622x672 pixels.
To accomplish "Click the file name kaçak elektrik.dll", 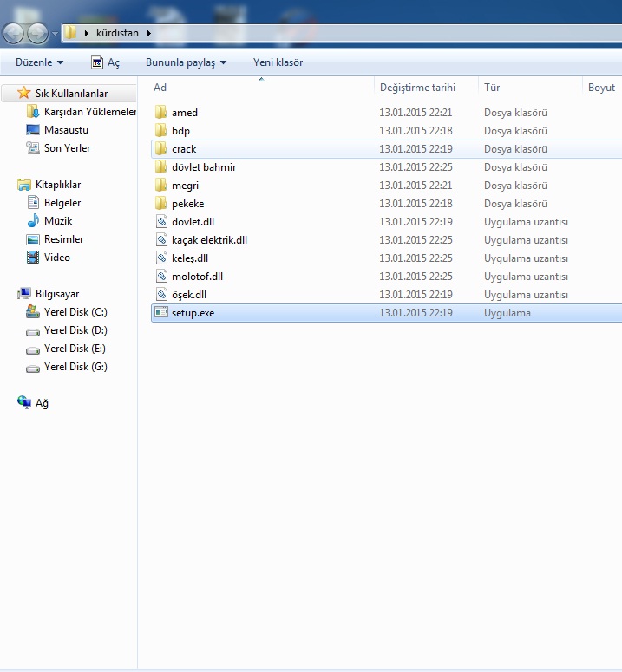I will [209, 240].
